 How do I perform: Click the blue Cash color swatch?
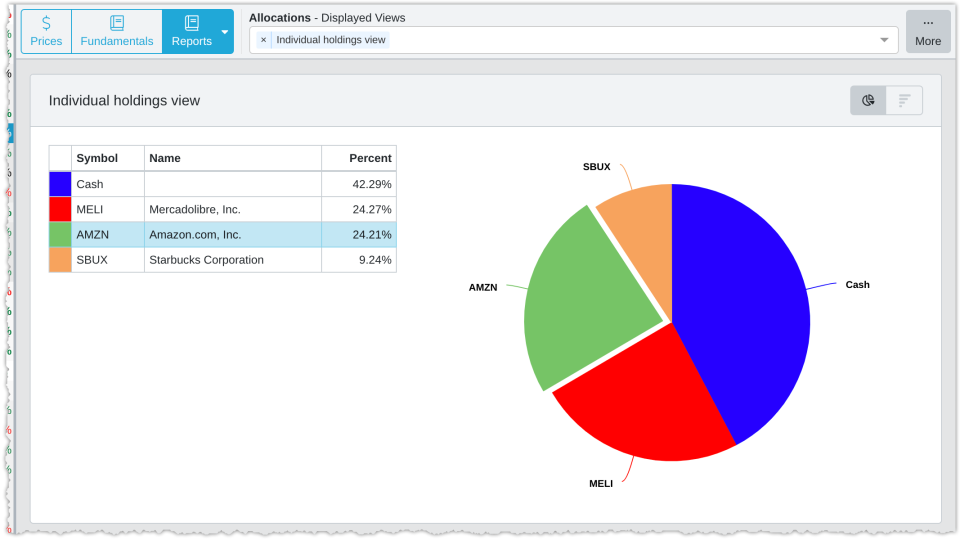tap(60, 184)
